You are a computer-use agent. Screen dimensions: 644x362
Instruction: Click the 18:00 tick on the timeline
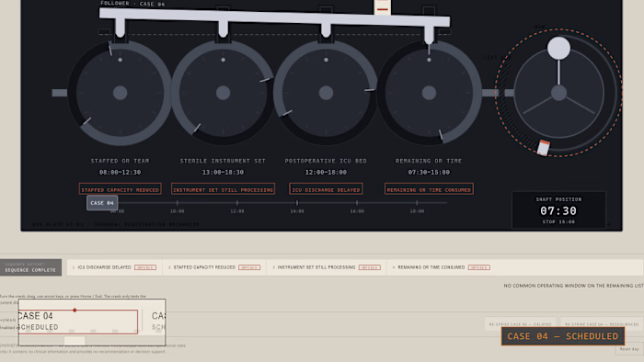417,203
